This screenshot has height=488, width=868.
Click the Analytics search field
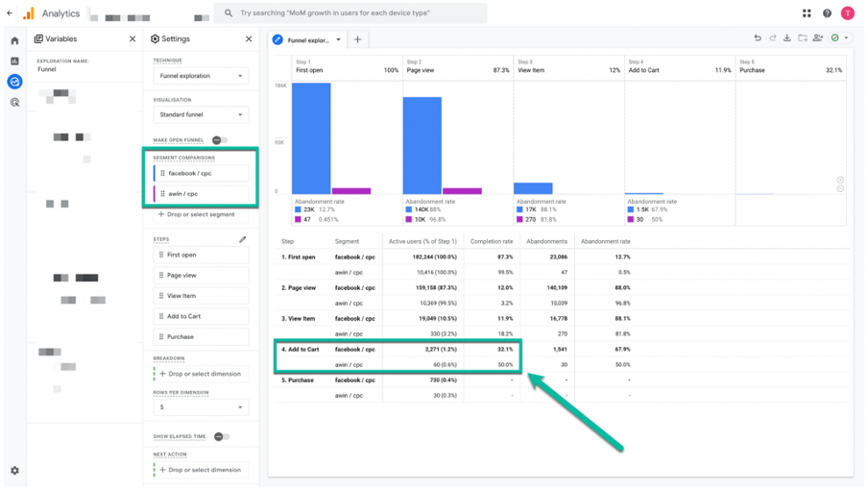point(350,12)
